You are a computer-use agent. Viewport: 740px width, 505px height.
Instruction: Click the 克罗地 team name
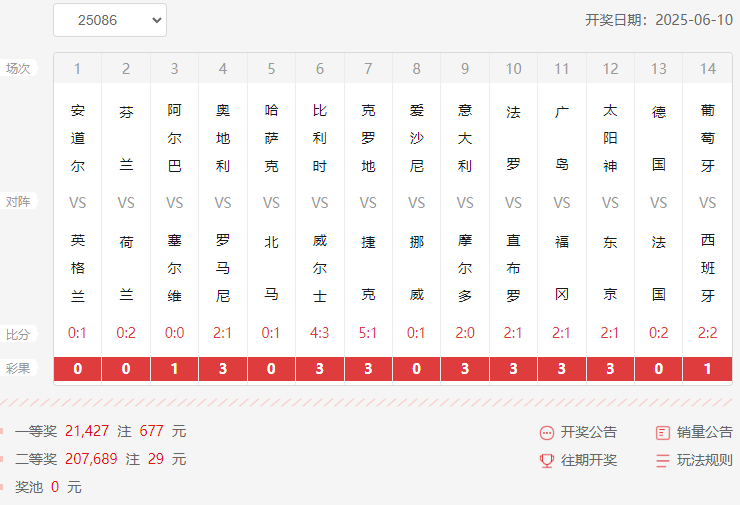pyautogui.click(x=368, y=138)
